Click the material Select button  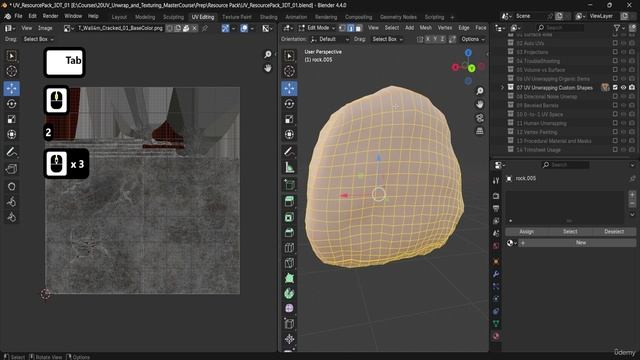570,231
